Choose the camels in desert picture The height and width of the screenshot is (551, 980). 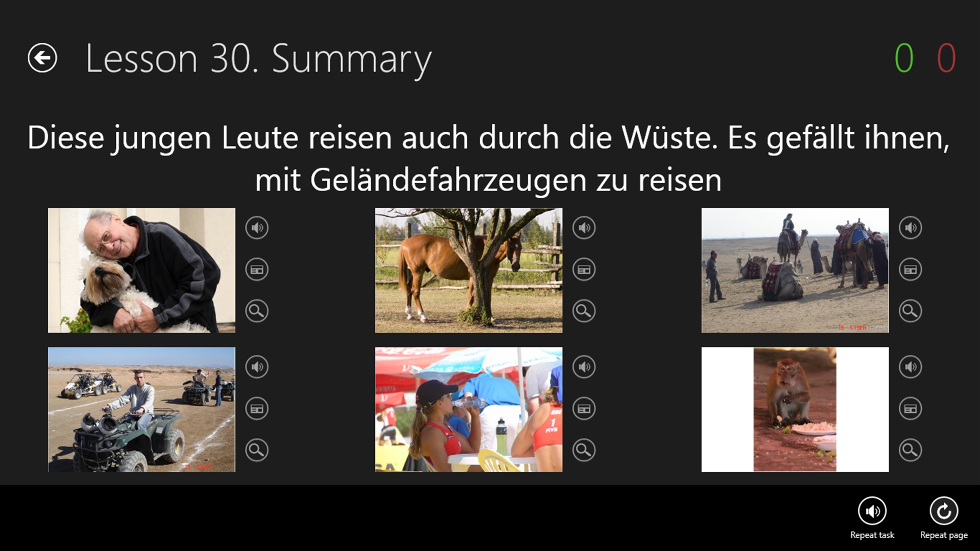[795, 270]
